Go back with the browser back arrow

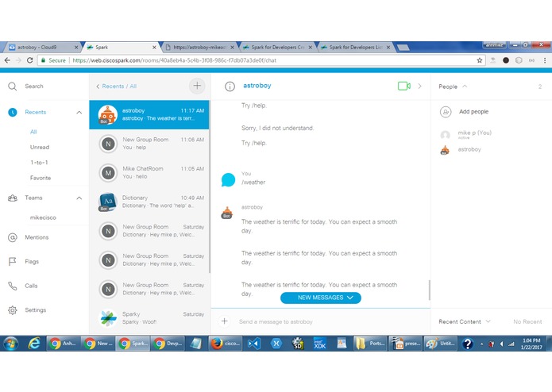point(7,60)
